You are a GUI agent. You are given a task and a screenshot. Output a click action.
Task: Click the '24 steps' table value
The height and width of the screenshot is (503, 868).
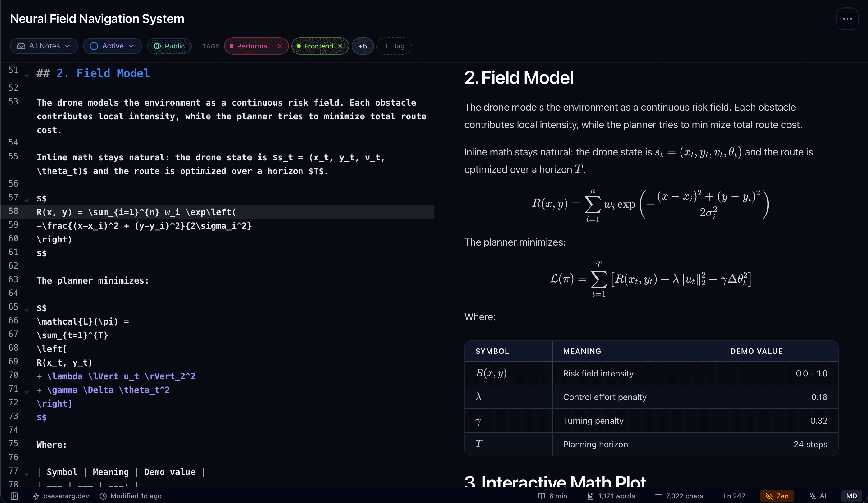tap(810, 445)
